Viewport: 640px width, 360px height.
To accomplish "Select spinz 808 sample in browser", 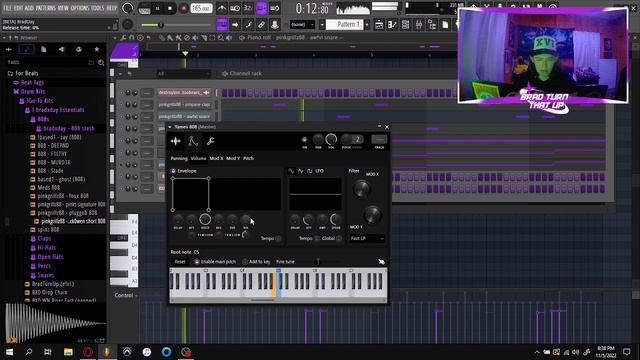I will [x=48, y=230].
